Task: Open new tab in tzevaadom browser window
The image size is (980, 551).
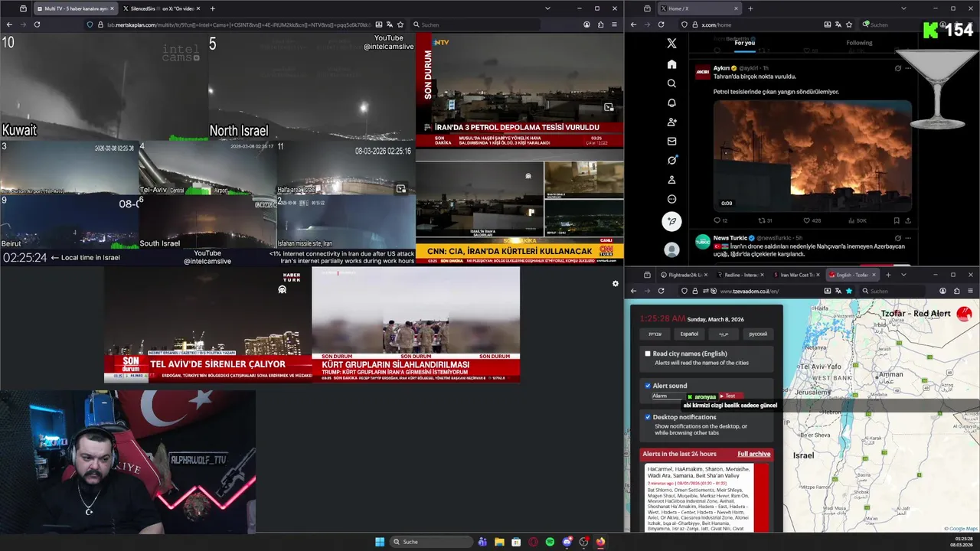Action: pyautogui.click(x=888, y=275)
